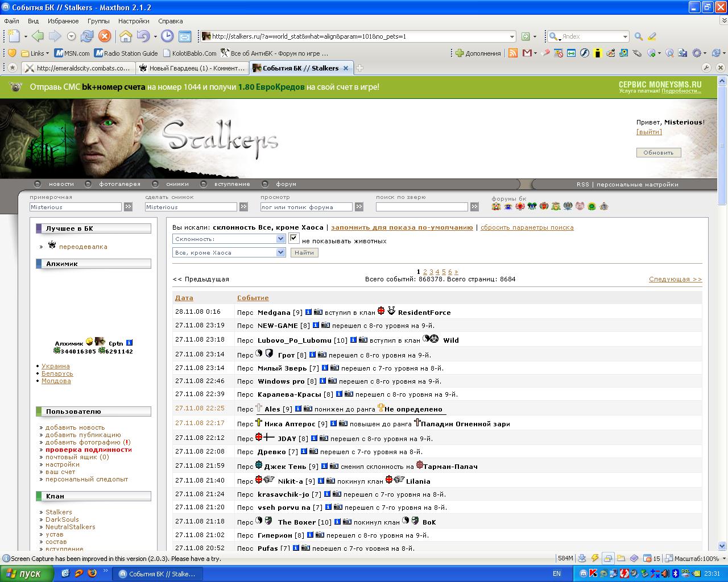Viewport: 728px width, 582px height.
Task: Click the Следующая >> link
Action: point(675,279)
